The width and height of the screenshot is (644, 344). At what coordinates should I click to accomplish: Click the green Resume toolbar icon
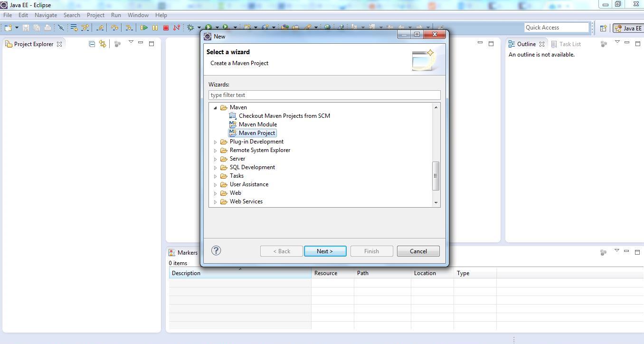144,28
